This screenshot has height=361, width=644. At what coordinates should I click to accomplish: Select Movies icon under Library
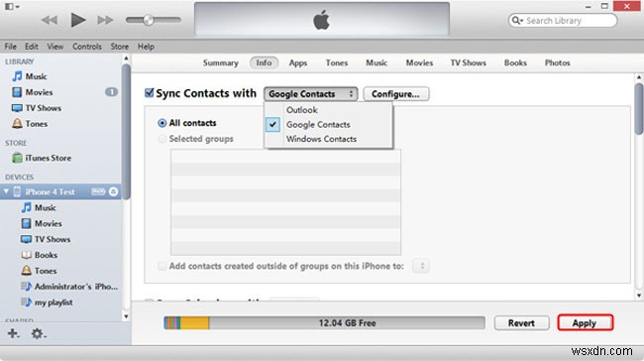(17, 92)
